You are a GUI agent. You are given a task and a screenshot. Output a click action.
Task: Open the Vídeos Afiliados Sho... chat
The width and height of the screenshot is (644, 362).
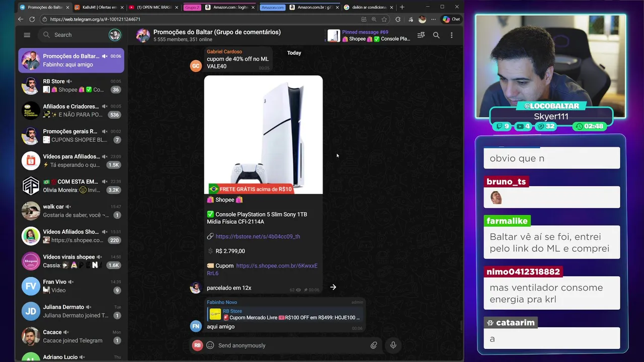click(71, 236)
